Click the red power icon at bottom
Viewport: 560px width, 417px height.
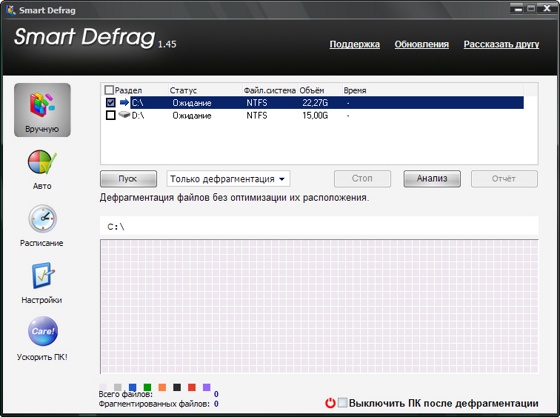[330, 403]
